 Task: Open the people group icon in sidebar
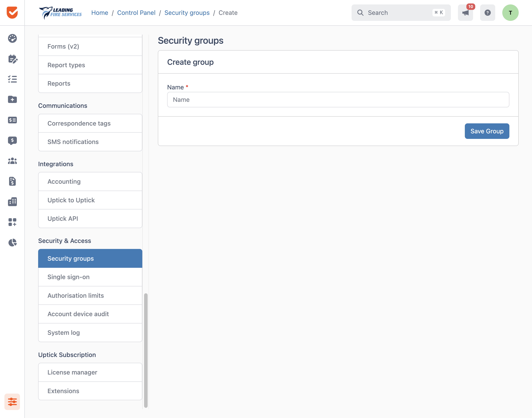click(x=12, y=161)
